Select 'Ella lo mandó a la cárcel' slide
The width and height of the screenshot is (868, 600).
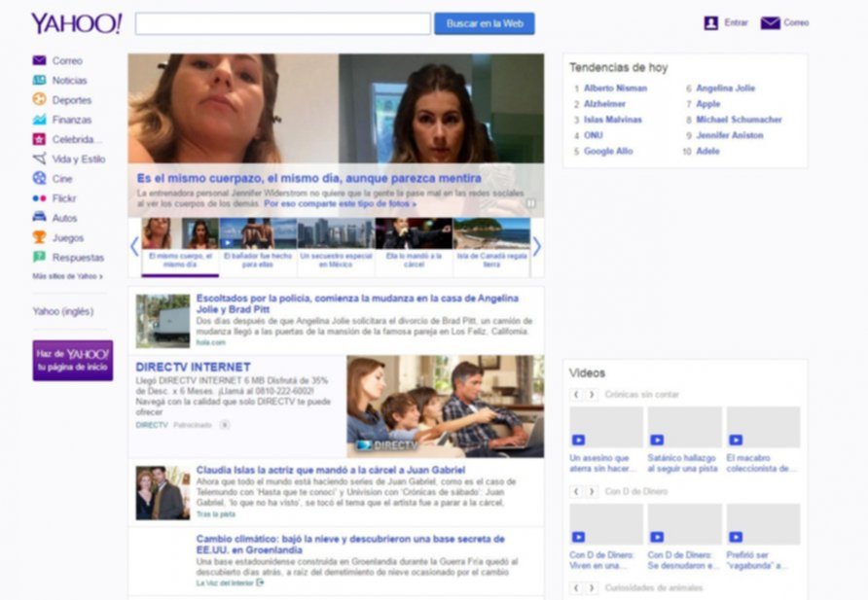click(x=415, y=247)
